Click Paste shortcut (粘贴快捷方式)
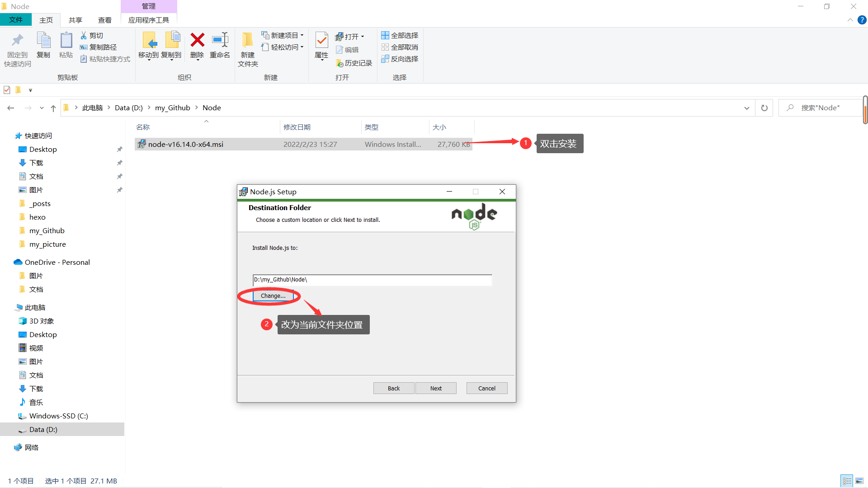The height and width of the screenshot is (488, 868). [105, 59]
